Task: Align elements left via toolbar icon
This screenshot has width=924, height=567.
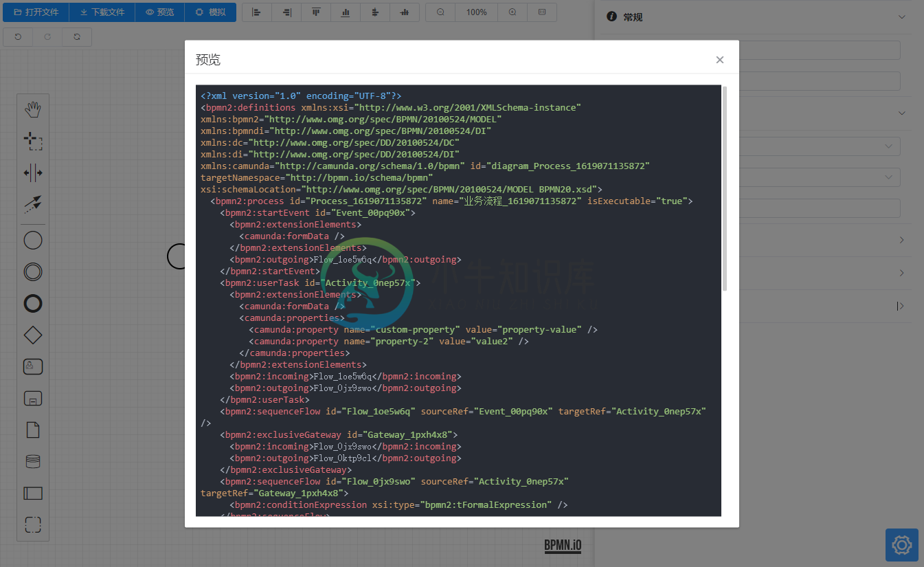Action: (x=257, y=12)
